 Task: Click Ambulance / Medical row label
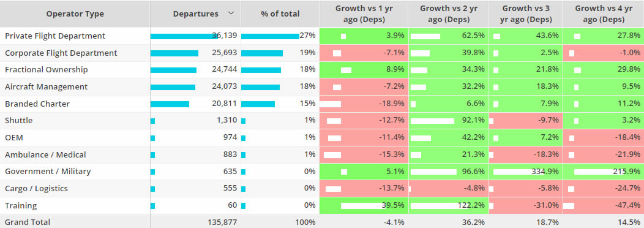(45, 154)
